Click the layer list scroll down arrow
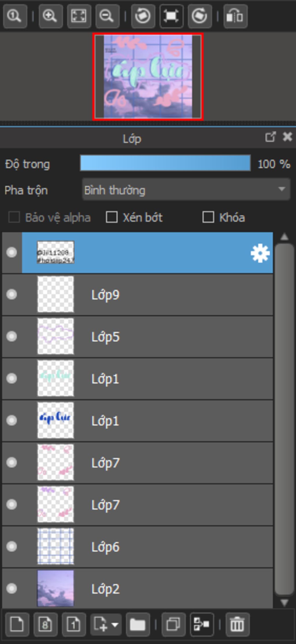This screenshot has width=296, height=644. pyautogui.click(x=284, y=603)
